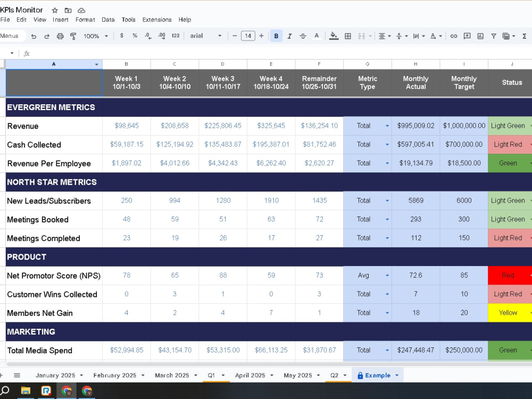The width and height of the screenshot is (532, 399).
Task: Open File Explorer from the taskbar
Action: click(26, 391)
